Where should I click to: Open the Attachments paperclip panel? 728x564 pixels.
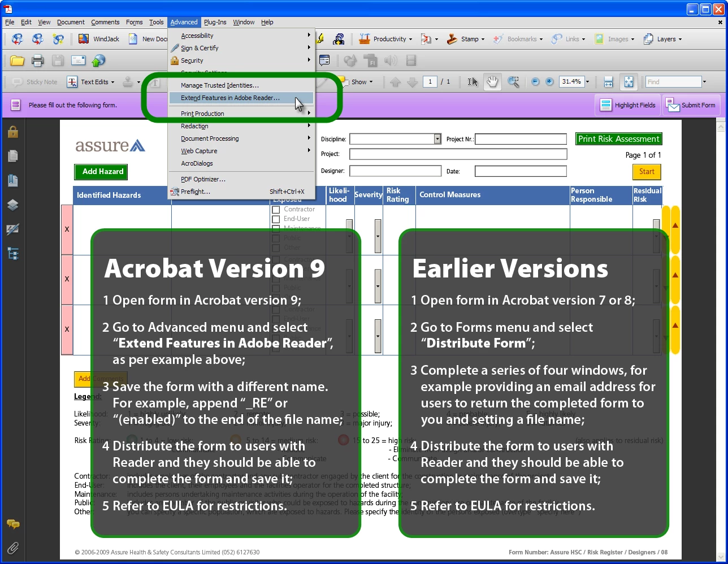click(12, 548)
